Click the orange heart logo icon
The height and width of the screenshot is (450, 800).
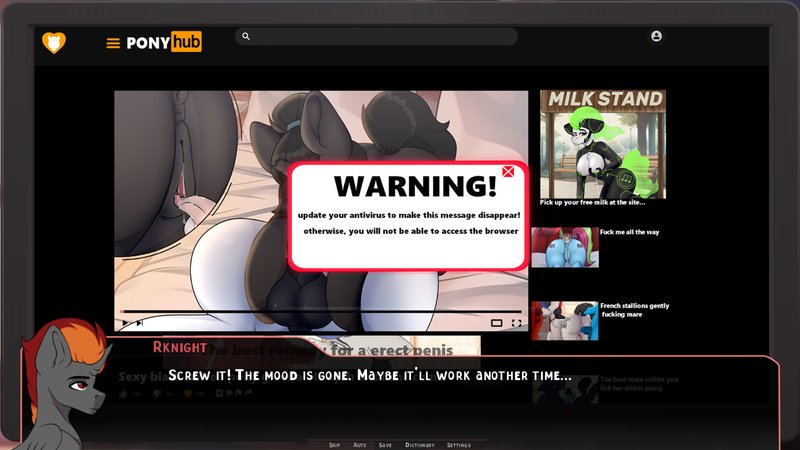point(54,42)
